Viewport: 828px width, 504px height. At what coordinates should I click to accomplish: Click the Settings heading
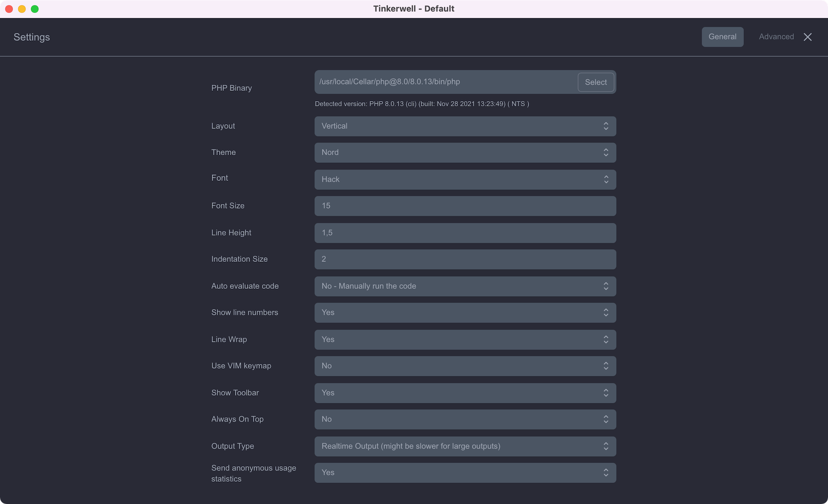32,37
